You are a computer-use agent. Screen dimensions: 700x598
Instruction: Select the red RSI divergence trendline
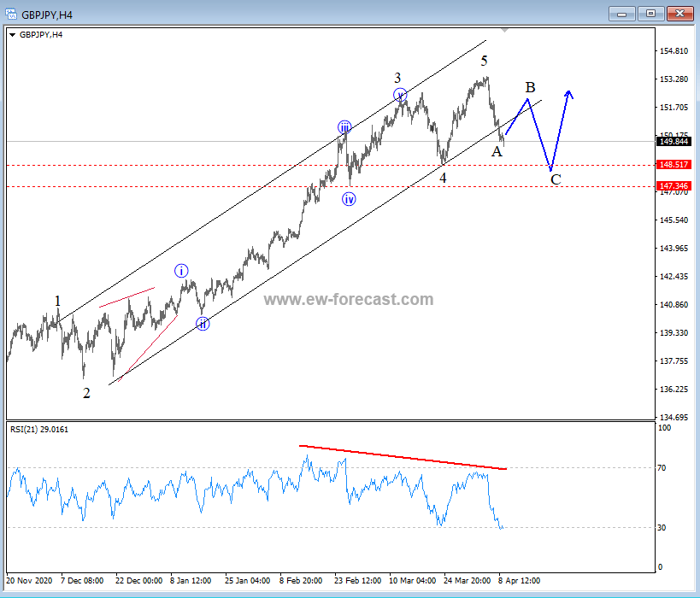point(402,457)
